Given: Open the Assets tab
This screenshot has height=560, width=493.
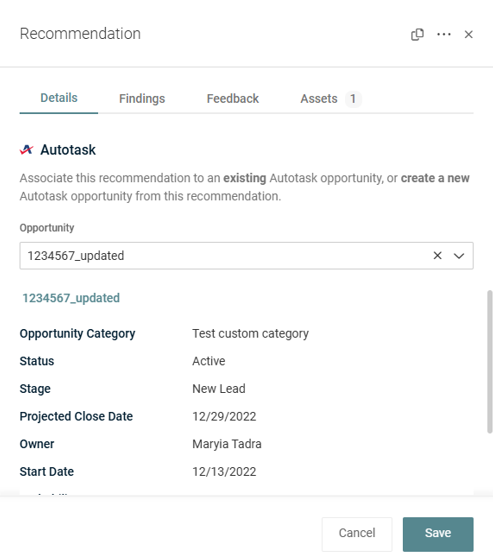Looking at the screenshot, I should (319, 99).
